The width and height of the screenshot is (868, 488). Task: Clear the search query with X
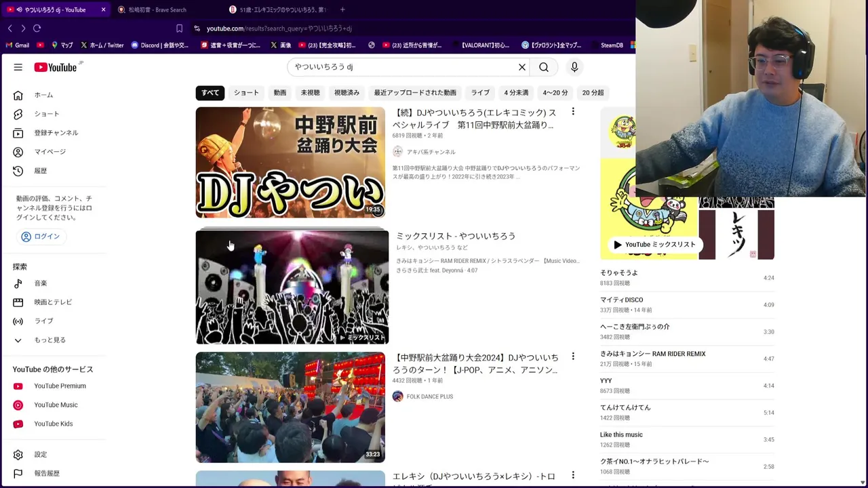click(522, 67)
